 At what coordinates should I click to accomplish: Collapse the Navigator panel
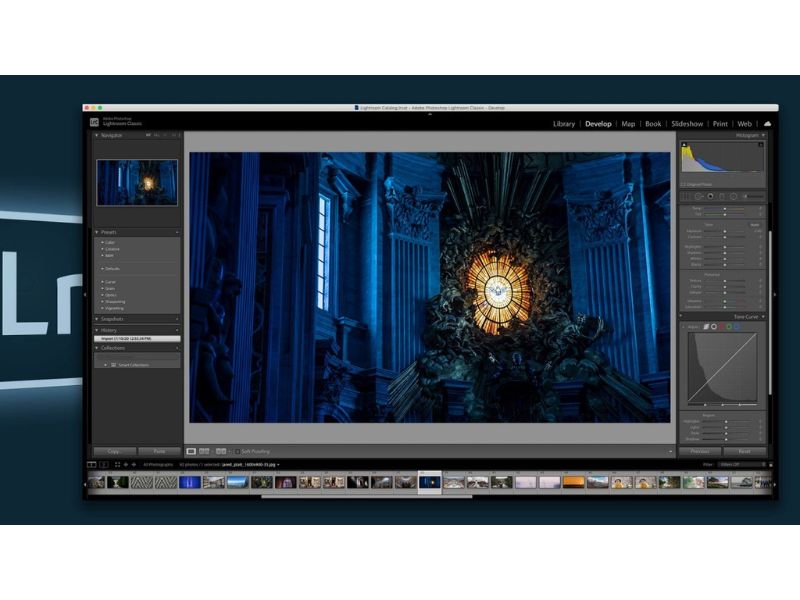click(x=97, y=135)
